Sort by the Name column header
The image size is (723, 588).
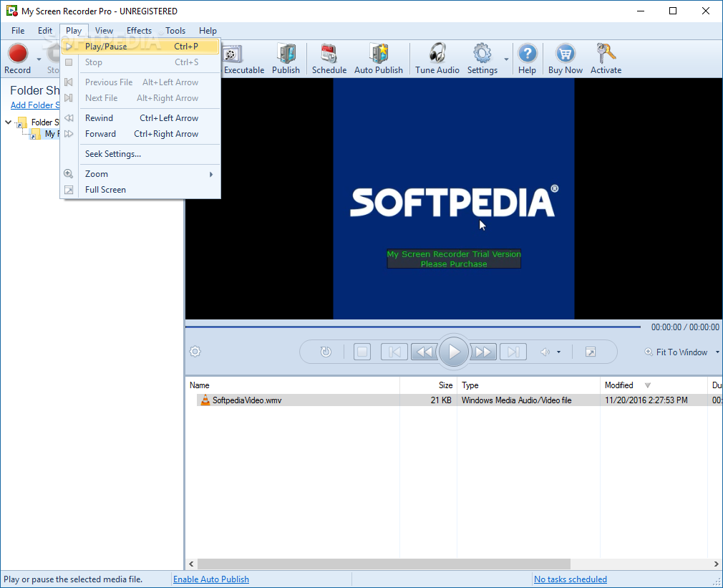tap(293, 385)
